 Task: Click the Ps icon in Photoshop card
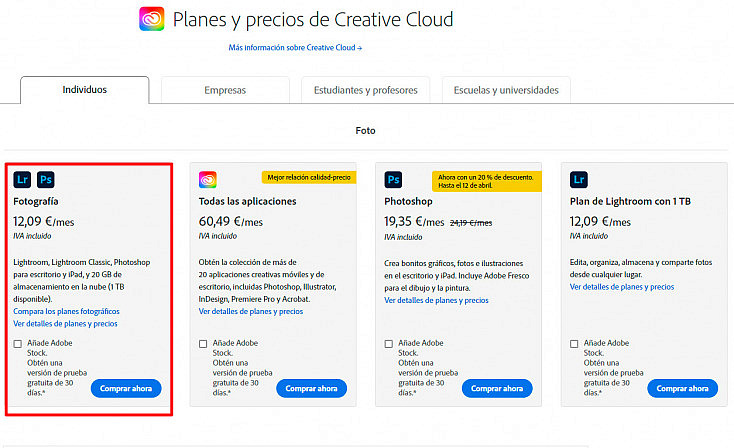[x=393, y=179]
